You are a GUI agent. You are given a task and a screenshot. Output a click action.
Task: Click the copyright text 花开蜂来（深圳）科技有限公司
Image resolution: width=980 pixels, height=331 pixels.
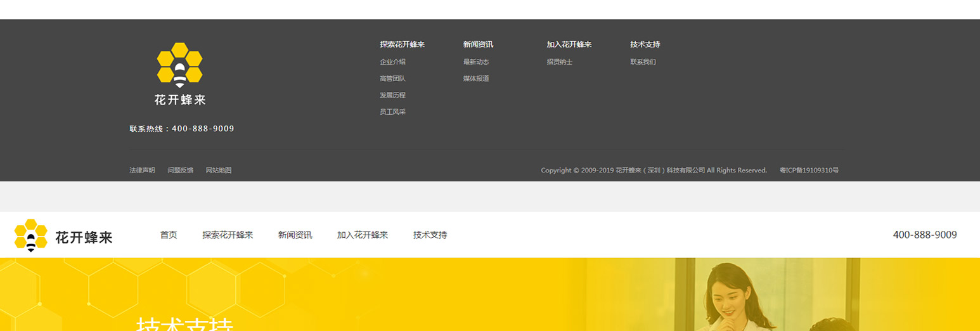coord(660,171)
